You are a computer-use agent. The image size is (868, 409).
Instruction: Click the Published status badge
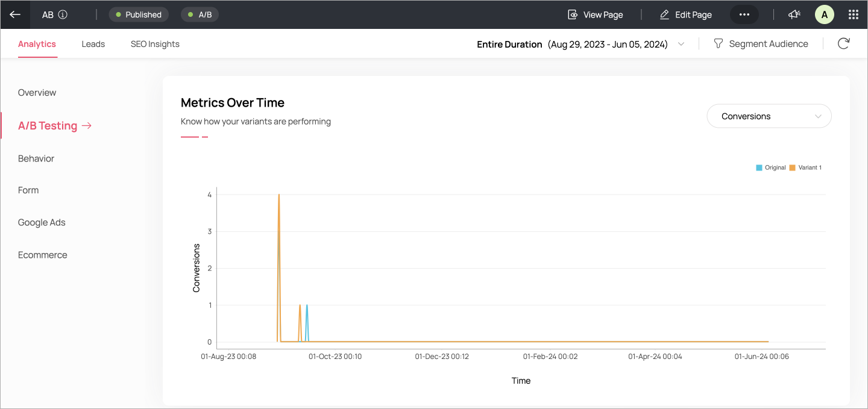(139, 14)
